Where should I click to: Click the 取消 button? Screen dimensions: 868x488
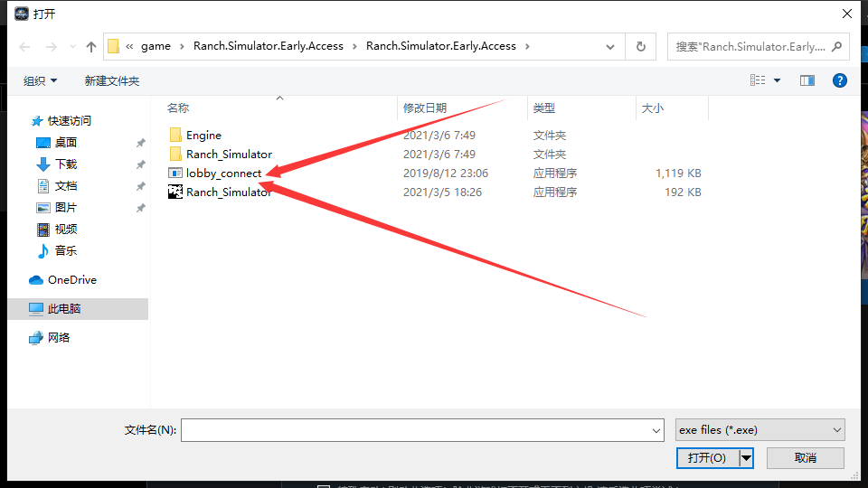click(x=806, y=458)
